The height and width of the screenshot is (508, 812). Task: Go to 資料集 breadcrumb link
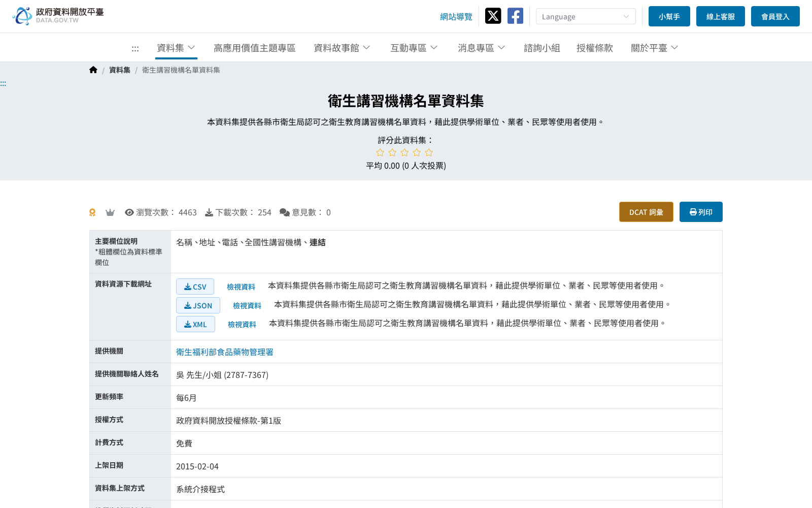(120, 70)
